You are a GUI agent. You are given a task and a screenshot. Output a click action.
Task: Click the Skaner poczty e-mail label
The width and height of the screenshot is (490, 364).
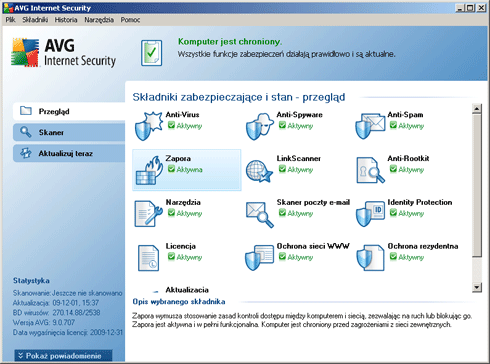coord(313,202)
